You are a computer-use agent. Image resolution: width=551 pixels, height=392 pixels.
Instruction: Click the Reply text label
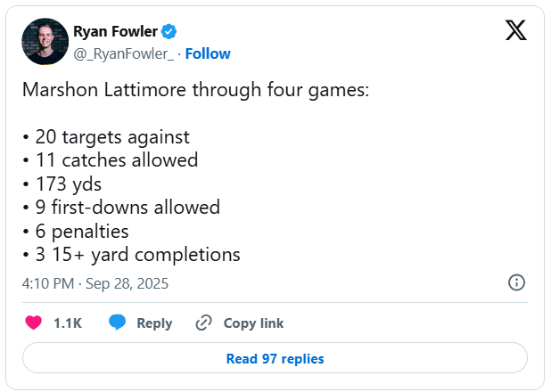154,323
